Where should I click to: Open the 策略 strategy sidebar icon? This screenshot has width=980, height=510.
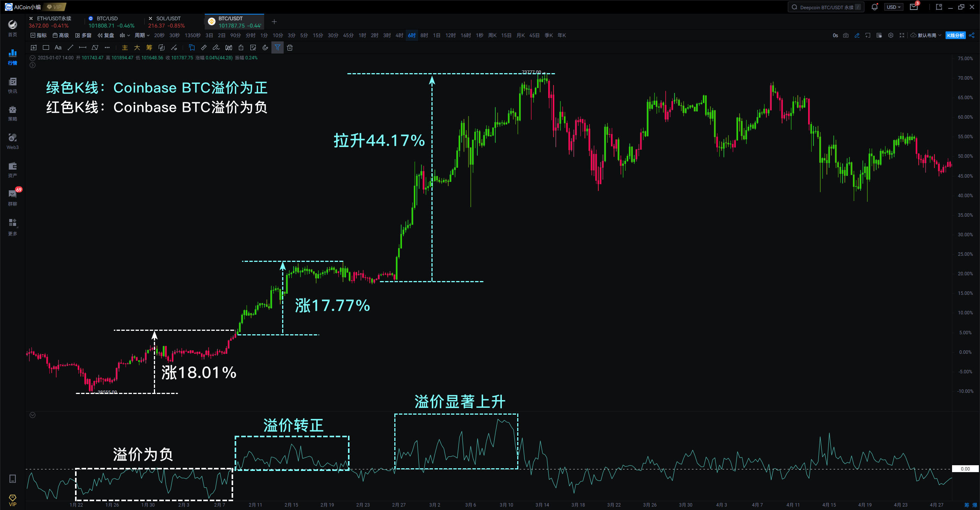coord(13,113)
